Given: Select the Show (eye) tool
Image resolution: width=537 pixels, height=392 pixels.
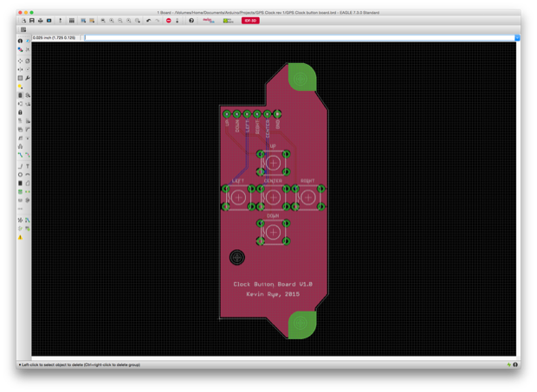Looking at the screenshot, I should 28,41.
